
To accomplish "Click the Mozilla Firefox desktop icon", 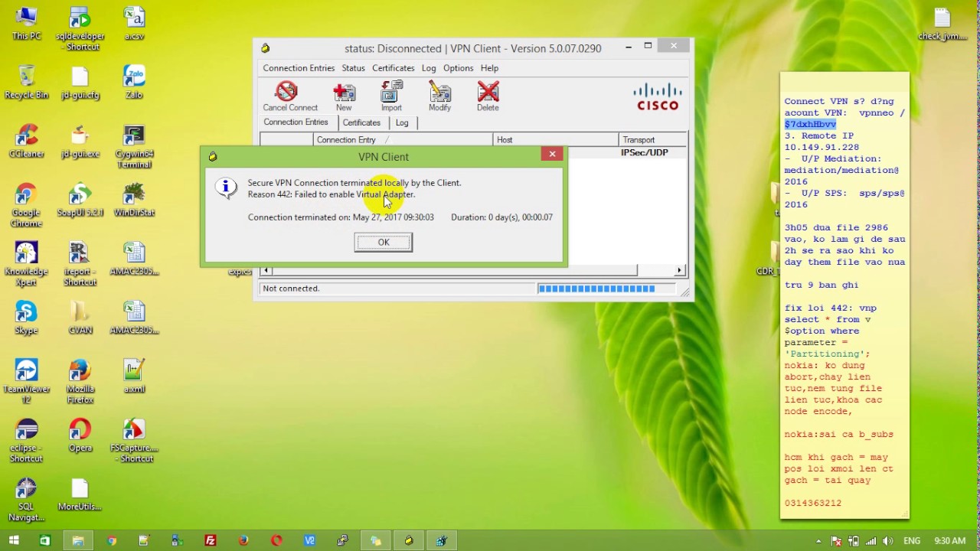I will 80,381.
